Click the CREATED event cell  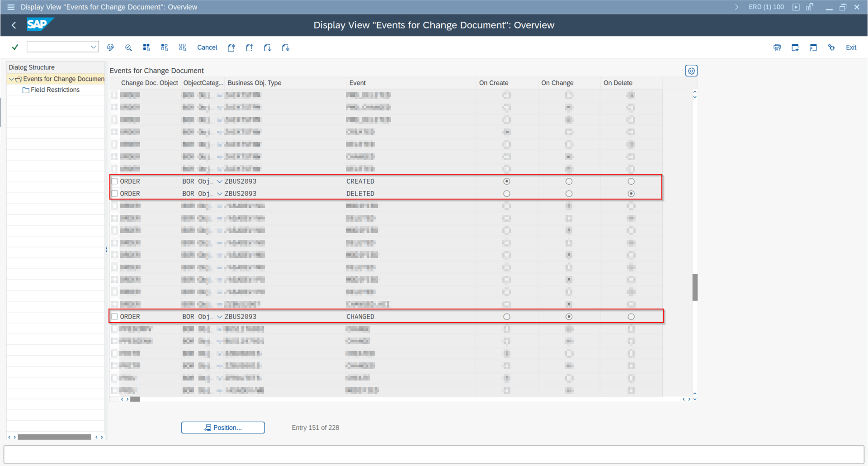pyautogui.click(x=360, y=181)
